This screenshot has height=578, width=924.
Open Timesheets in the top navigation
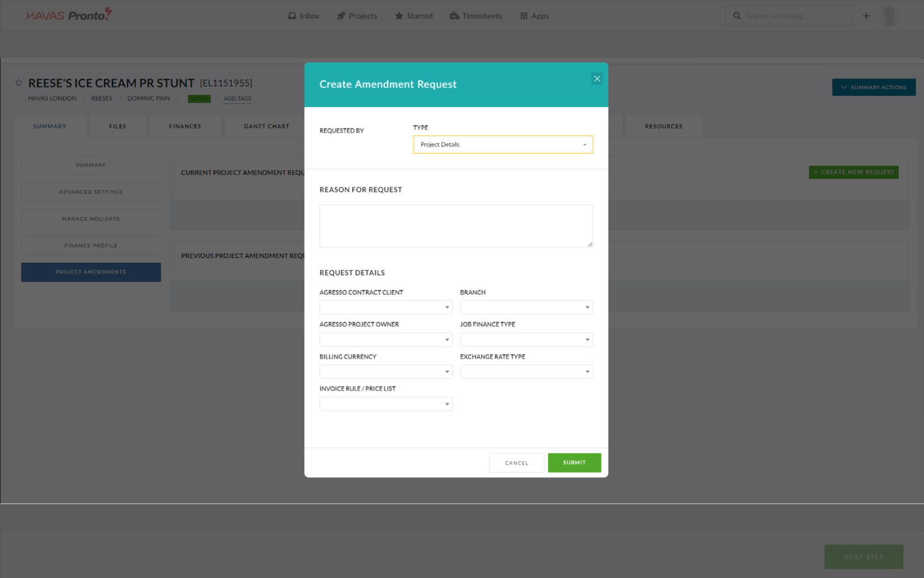click(x=475, y=16)
